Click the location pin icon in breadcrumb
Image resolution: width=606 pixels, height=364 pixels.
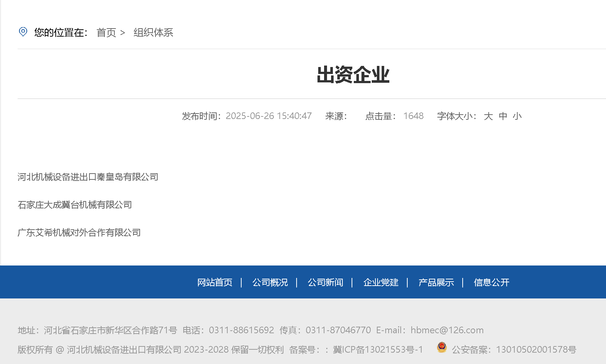[23, 32]
